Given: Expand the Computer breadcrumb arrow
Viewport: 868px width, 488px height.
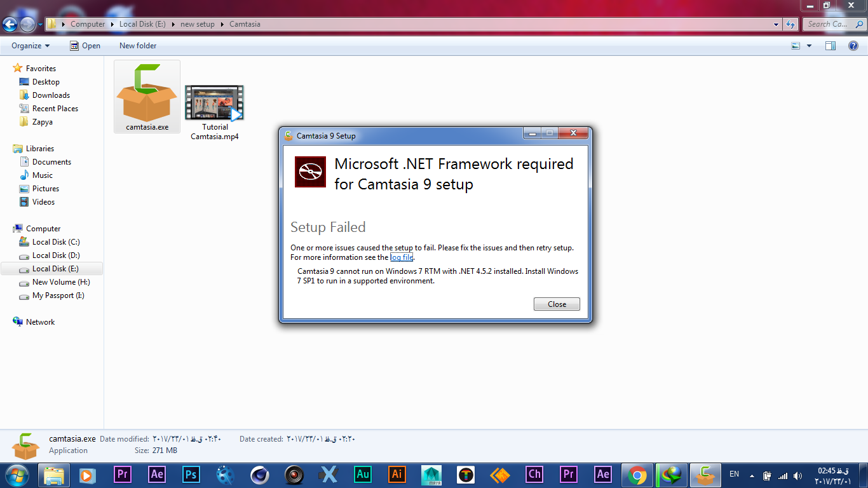Looking at the screenshot, I should (112, 24).
